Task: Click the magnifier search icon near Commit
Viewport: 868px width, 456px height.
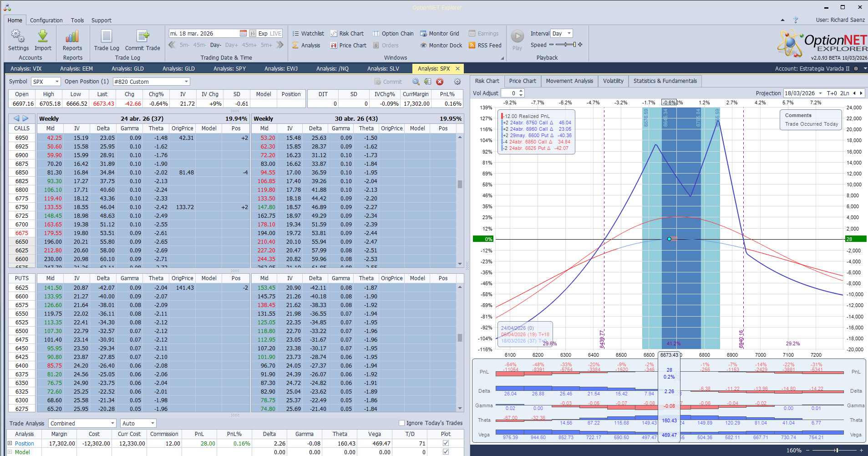Action: point(416,82)
